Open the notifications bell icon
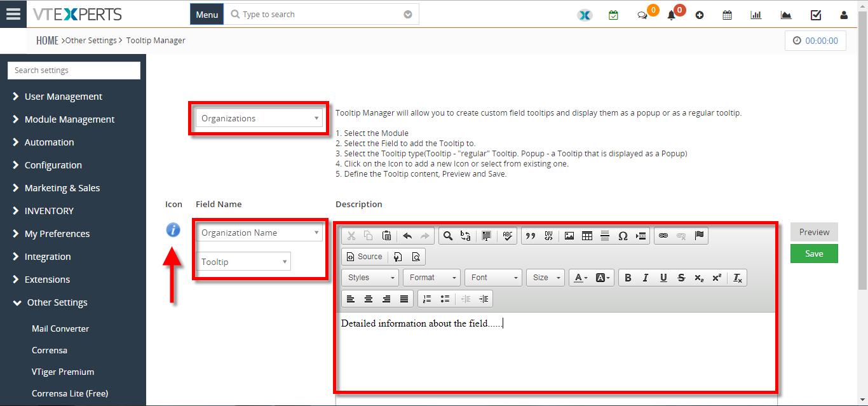The width and height of the screenshot is (868, 406). pyautogui.click(x=671, y=15)
